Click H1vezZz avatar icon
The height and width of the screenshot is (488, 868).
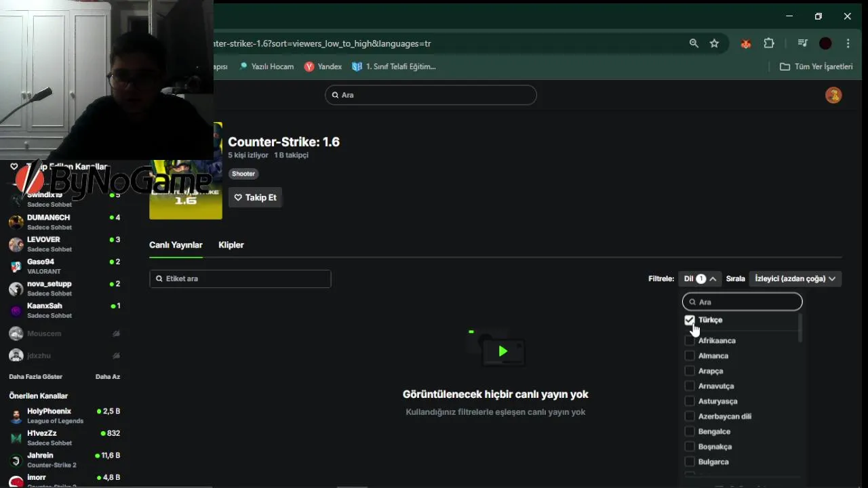[16, 438]
